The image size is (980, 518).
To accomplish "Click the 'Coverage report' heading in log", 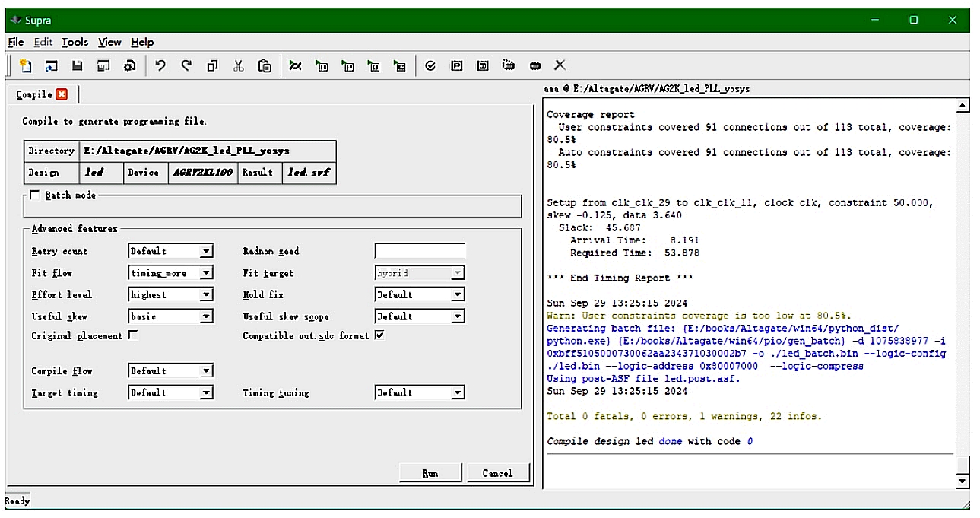I will [x=590, y=115].
